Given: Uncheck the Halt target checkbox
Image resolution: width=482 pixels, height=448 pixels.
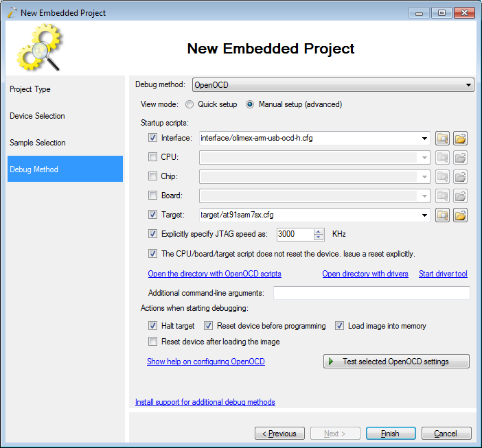Looking at the screenshot, I should click(x=152, y=326).
